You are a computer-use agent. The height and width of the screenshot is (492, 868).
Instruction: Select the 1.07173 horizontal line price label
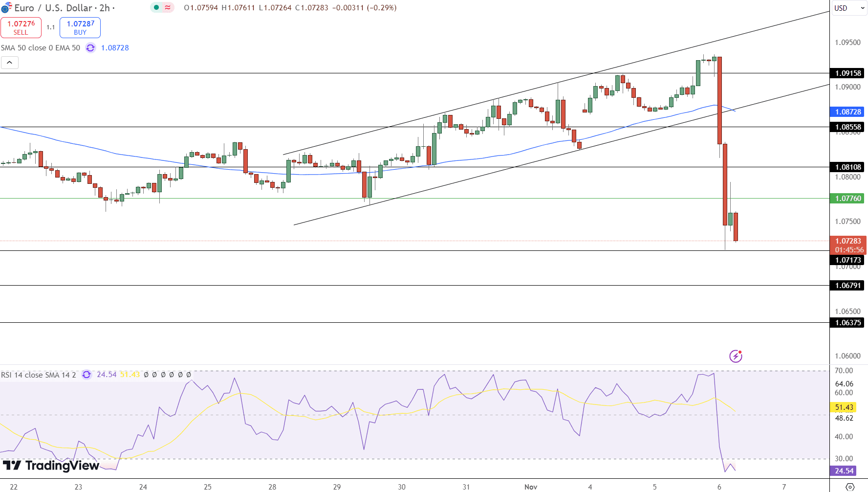[847, 260]
